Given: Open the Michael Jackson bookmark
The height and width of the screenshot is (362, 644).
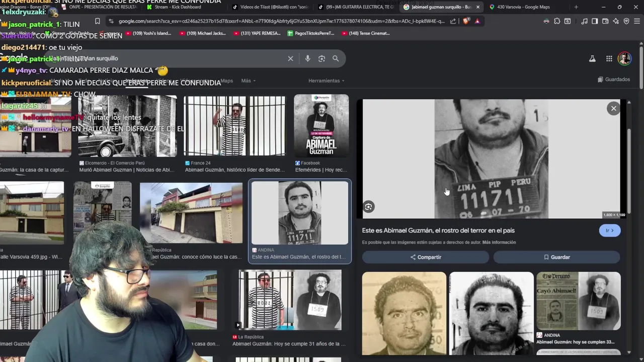Looking at the screenshot, I should 203,33.
